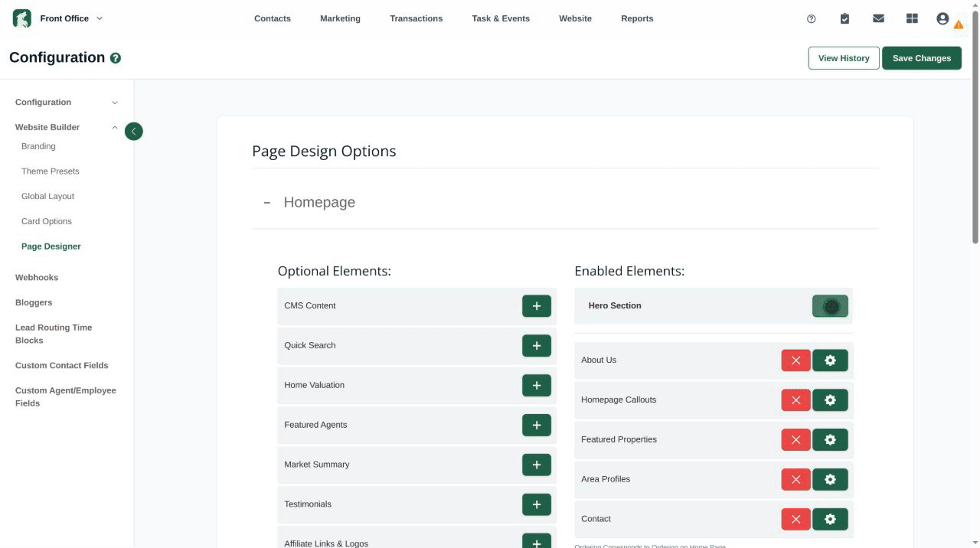
Task: Open Homepage Callouts settings gear
Action: coord(830,400)
